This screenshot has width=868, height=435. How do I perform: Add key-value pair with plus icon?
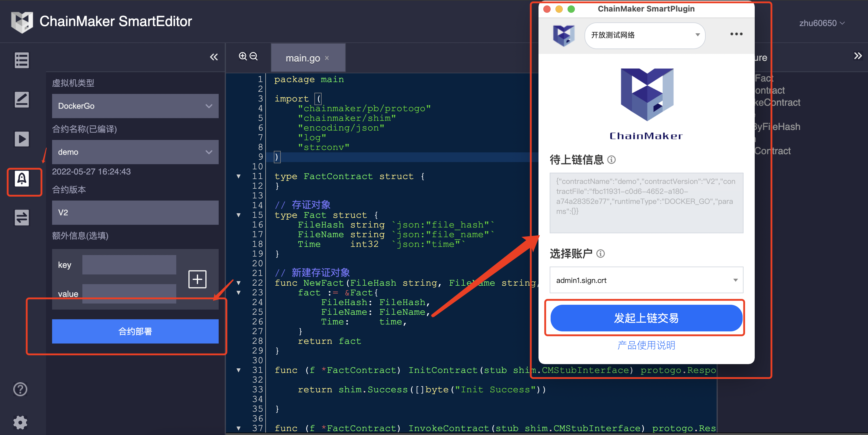[x=197, y=279]
